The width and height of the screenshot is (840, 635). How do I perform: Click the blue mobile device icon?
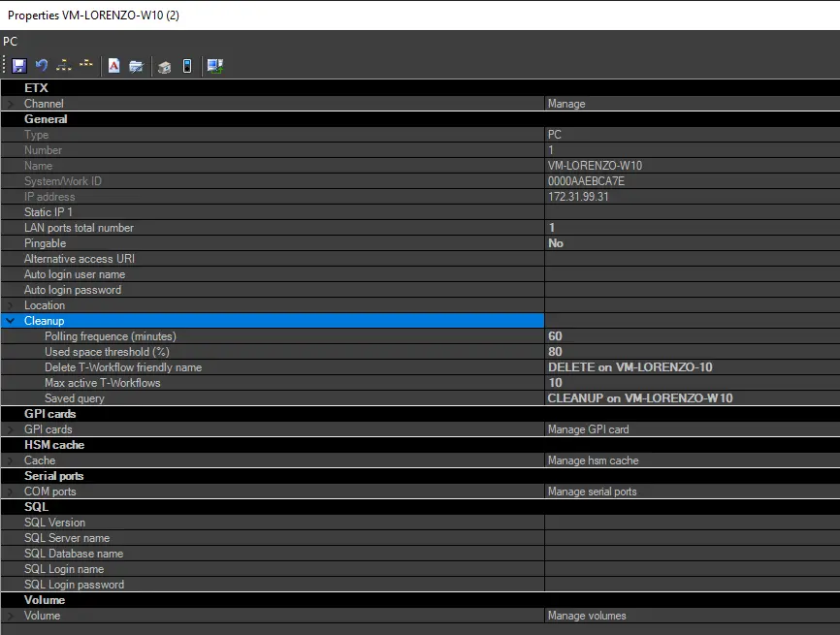[187, 66]
